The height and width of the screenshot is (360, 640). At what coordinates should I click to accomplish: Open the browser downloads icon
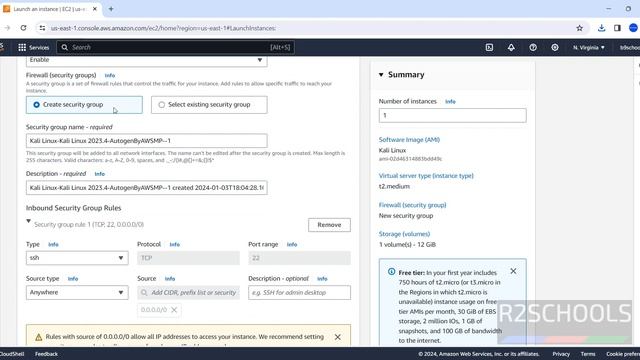(x=601, y=28)
